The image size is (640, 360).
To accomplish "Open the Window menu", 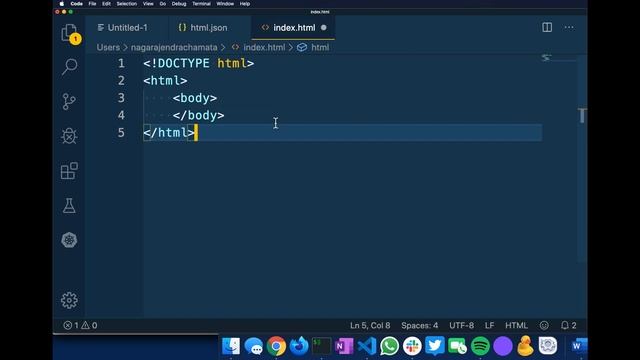I will pyautogui.click(x=225, y=4).
